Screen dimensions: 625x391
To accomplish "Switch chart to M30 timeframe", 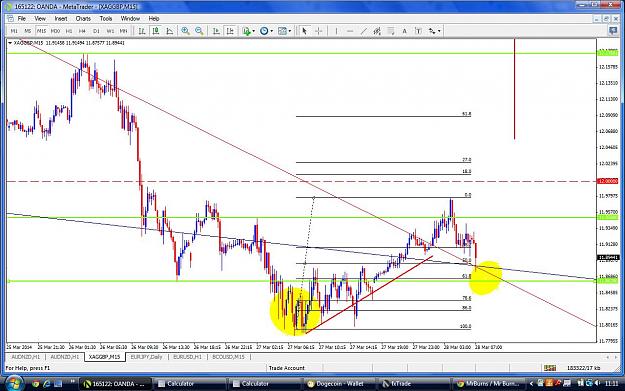I will coord(55,31).
